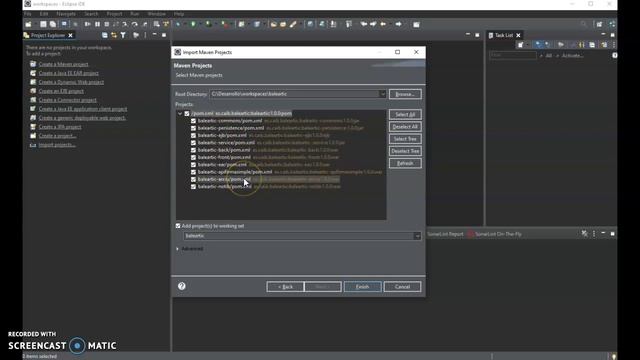The image size is (640, 360).
Task: Maximize the Project Explorer view
Action: click(164, 35)
